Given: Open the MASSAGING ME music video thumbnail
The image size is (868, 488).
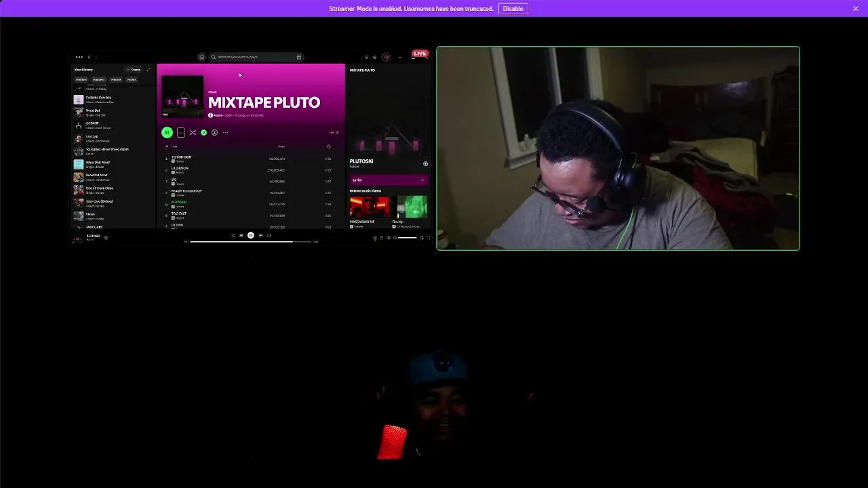Looking at the screenshot, I should click(x=369, y=206).
